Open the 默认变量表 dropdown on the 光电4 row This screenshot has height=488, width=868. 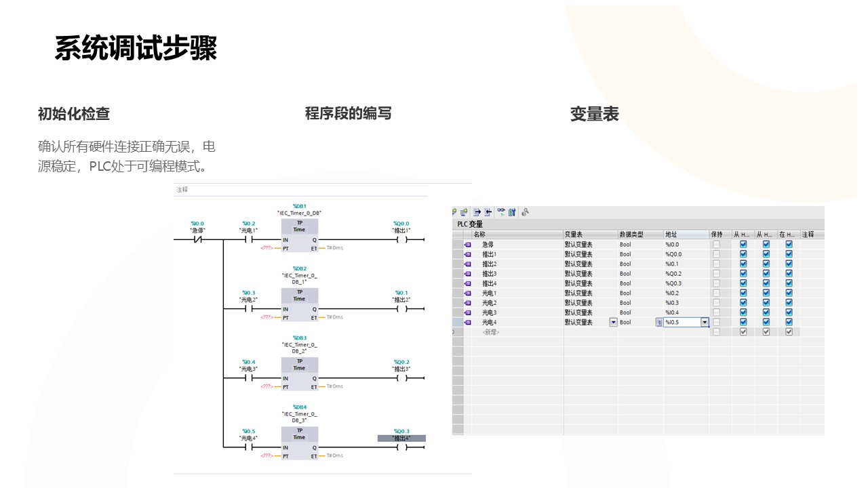pos(613,322)
